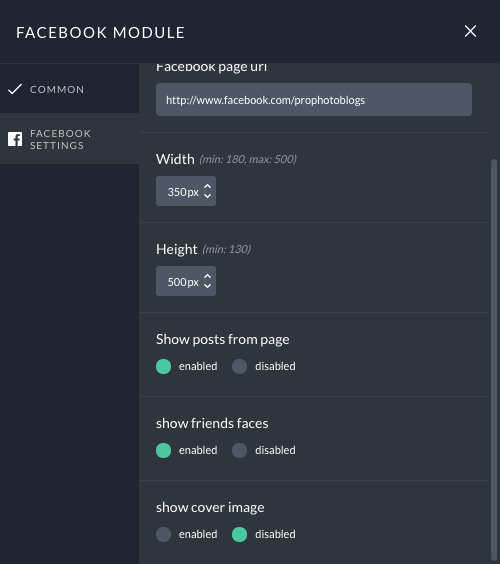Click the 'show cover image' heading
The height and width of the screenshot is (564, 500).
point(210,508)
